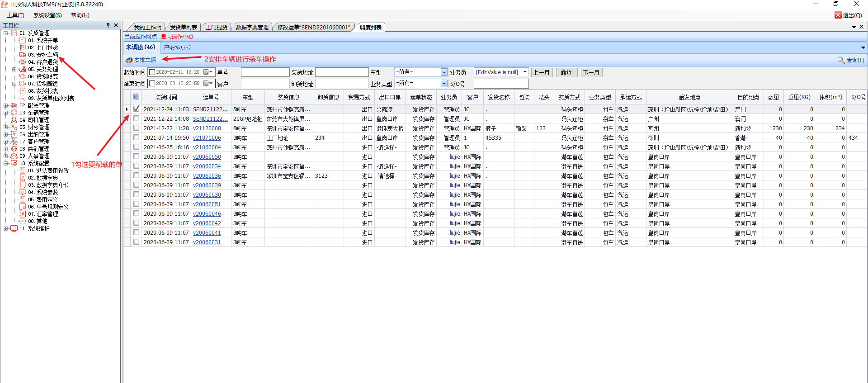Enable the 起始时间 date filter checkbox

(152, 72)
